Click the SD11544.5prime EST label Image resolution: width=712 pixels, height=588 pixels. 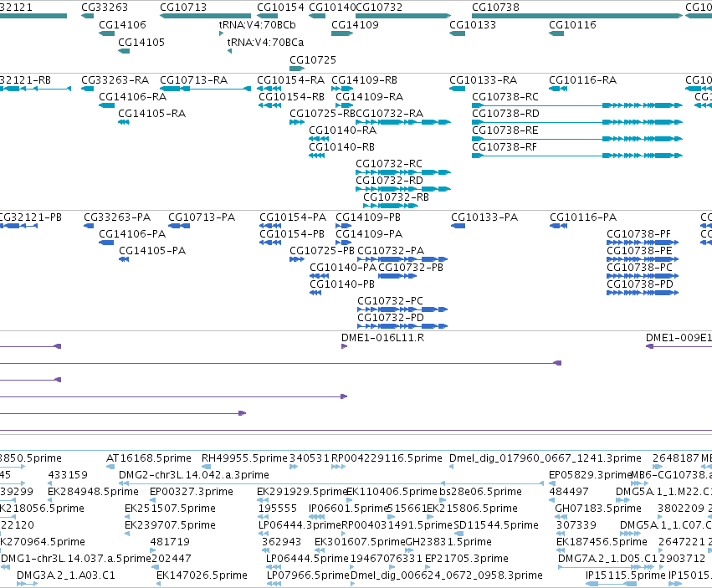pyautogui.click(x=496, y=525)
